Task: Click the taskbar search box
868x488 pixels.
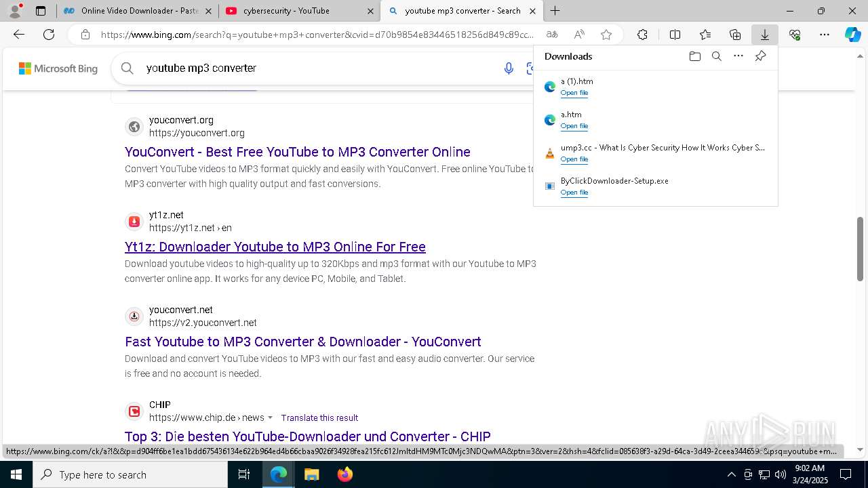Action: (x=130, y=474)
